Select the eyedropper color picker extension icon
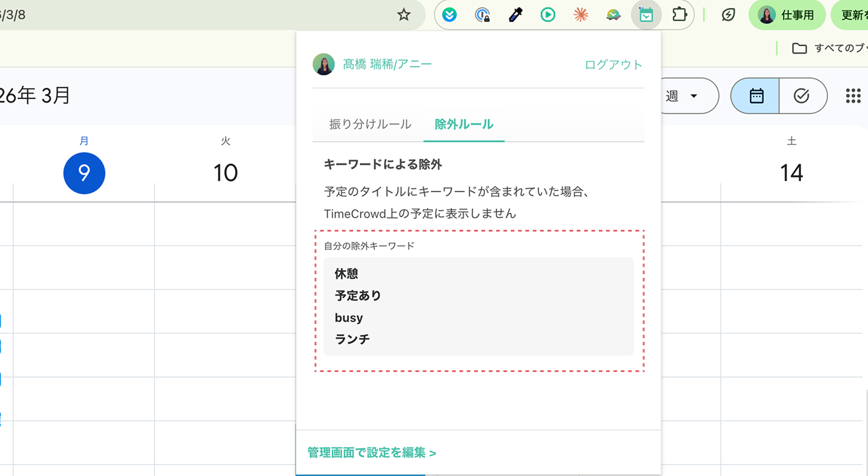868x476 pixels. pyautogui.click(x=515, y=15)
